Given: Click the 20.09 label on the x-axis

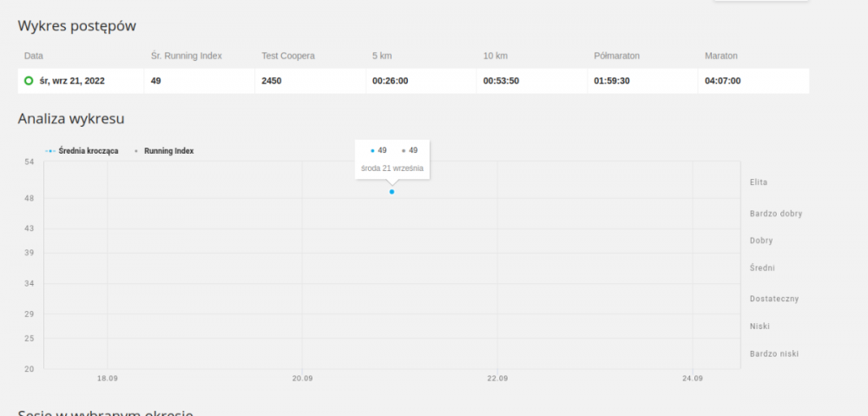Looking at the screenshot, I should click(x=302, y=379).
